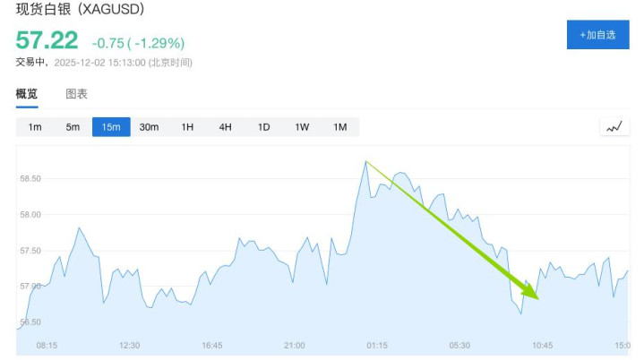Screen dimensions: 644x360
Task: Click the -0.75 (-1.29%) change value
Action: 138,42
